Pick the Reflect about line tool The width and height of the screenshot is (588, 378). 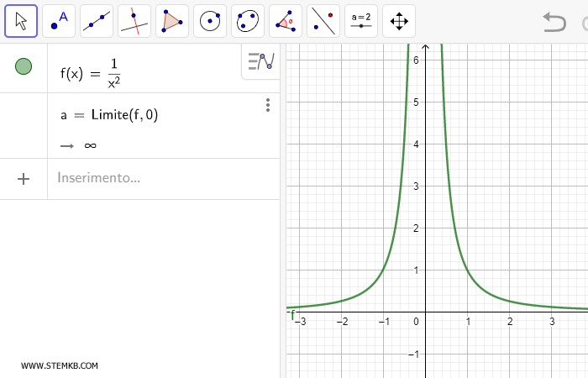[x=323, y=21]
